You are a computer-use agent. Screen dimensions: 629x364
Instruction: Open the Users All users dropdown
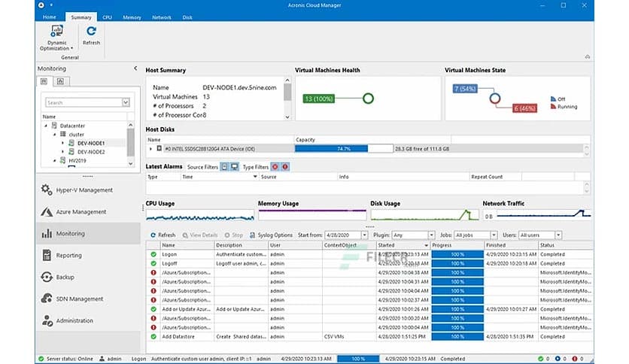558,235
